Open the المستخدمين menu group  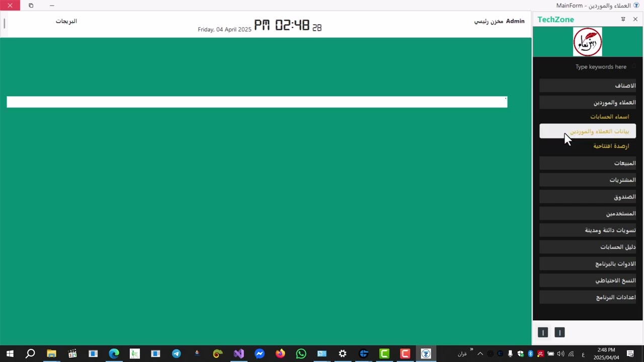click(x=588, y=213)
